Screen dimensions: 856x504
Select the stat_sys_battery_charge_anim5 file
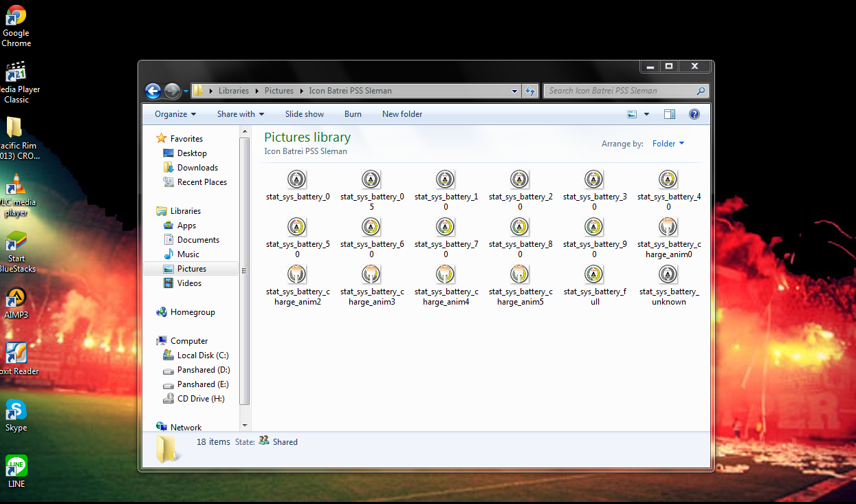point(520,285)
